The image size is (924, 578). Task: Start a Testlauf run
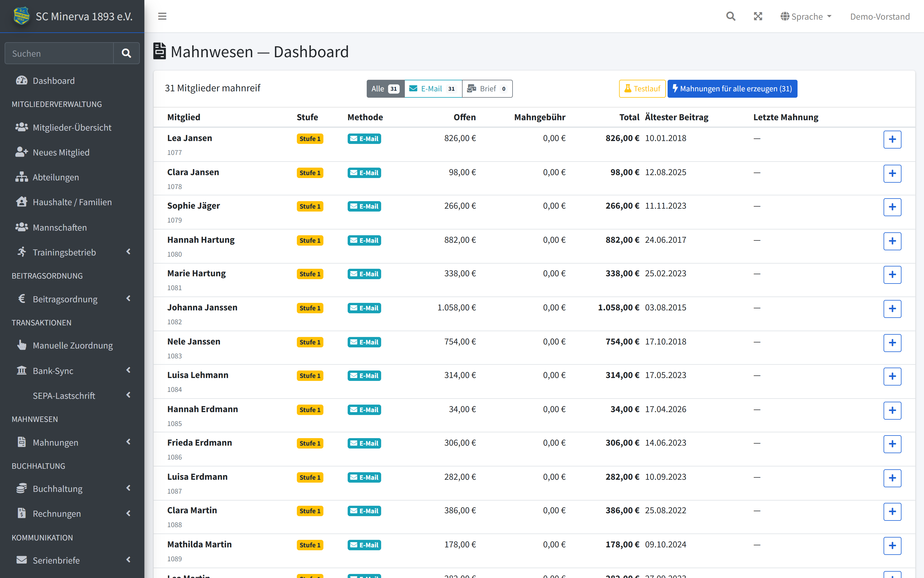coord(642,89)
